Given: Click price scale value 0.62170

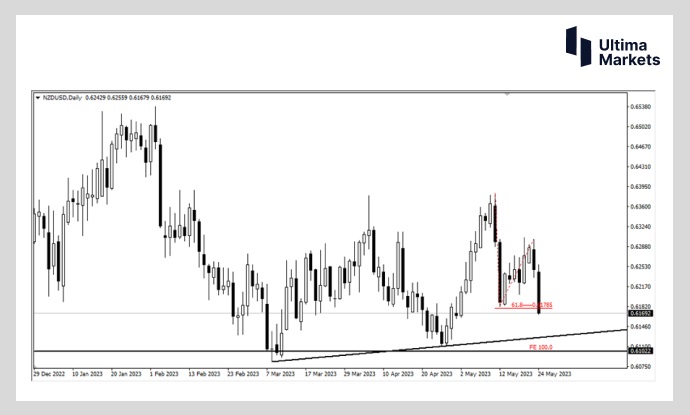Looking at the screenshot, I should (640, 286).
